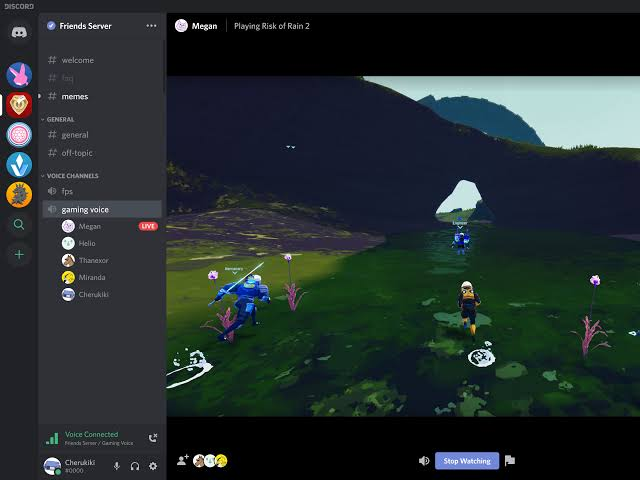Open the faq text channel
Image resolution: width=640 pixels, height=480 pixels.
pos(102,78)
